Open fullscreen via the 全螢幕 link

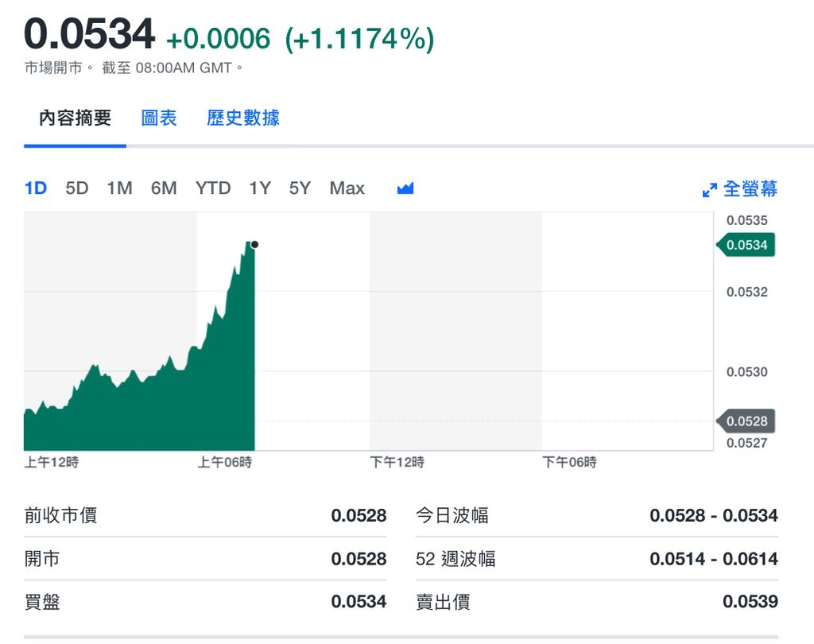tap(752, 189)
